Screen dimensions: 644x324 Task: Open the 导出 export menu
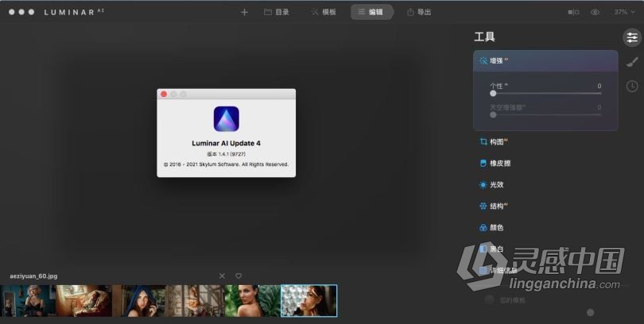pos(419,12)
